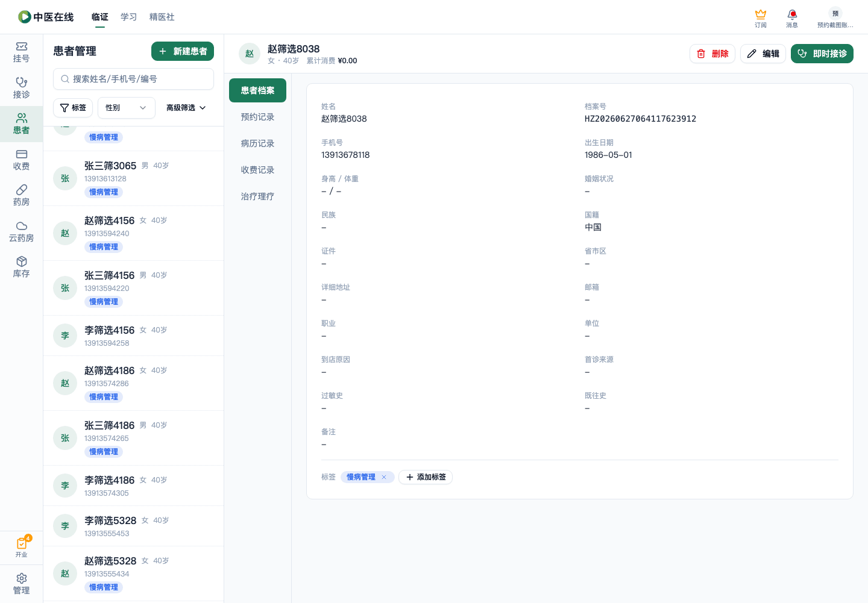Open the 收费记录 tab
The image size is (868, 603).
tap(257, 170)
